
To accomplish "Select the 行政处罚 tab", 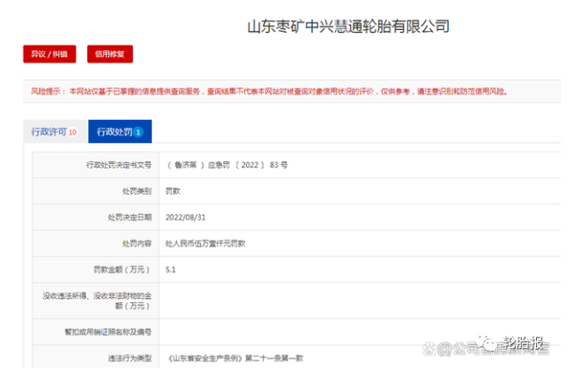I will pyautogui.click(x=120, y=131).
